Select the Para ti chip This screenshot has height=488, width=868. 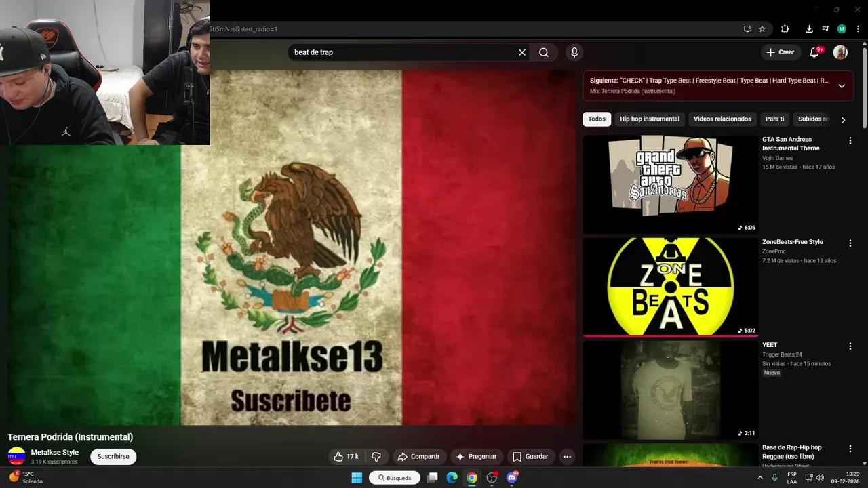[774, 119]
